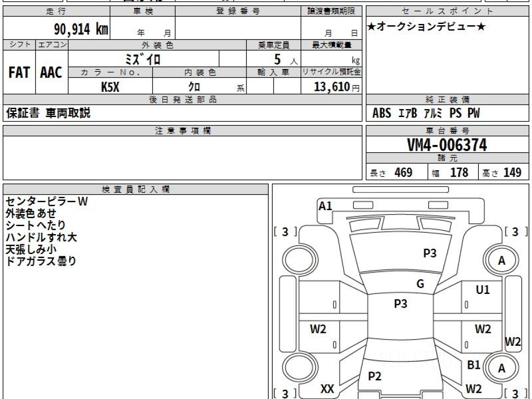Click the FAT shift value
532x399 pixels.
coord(19,73)
